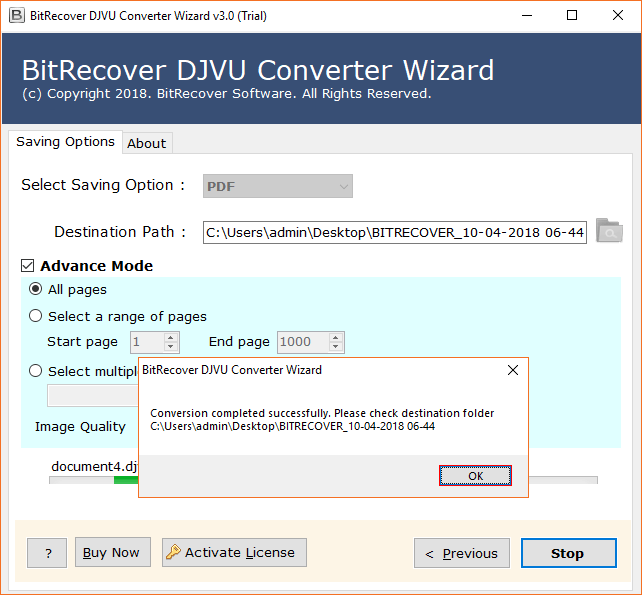Screen dimensions: 642x595
Task: Switch to the About tab
Action: click(x=147, y=143)
